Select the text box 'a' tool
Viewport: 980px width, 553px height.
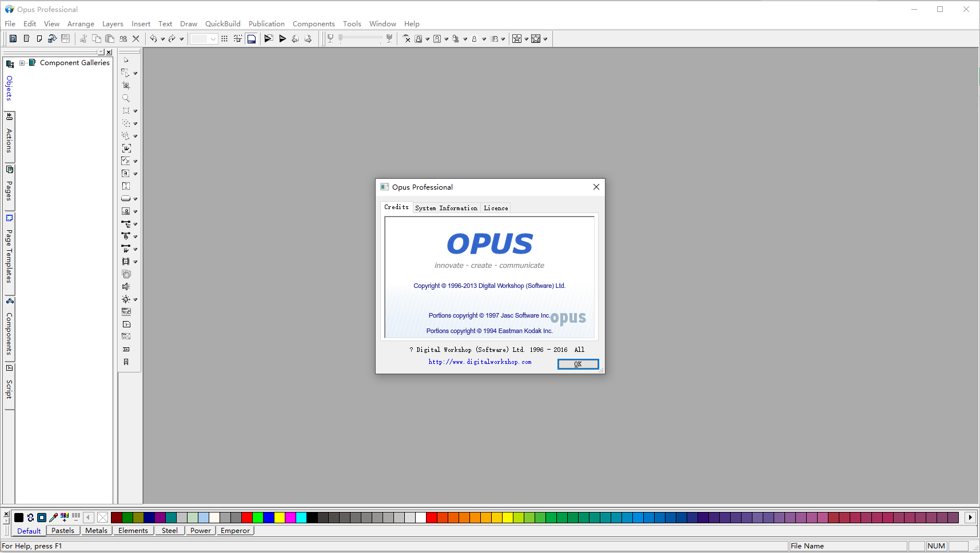[x=126, y=174]
